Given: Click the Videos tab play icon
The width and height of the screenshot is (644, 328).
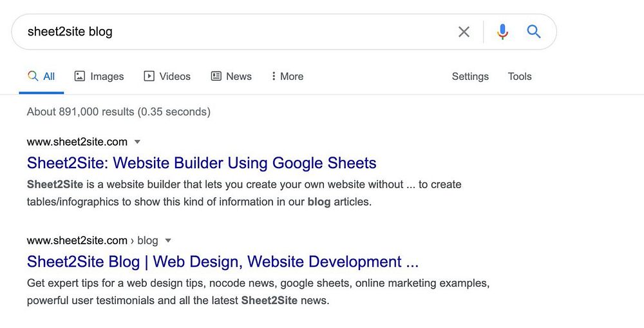Looking at the screenshot, I should tap(149, 76).
